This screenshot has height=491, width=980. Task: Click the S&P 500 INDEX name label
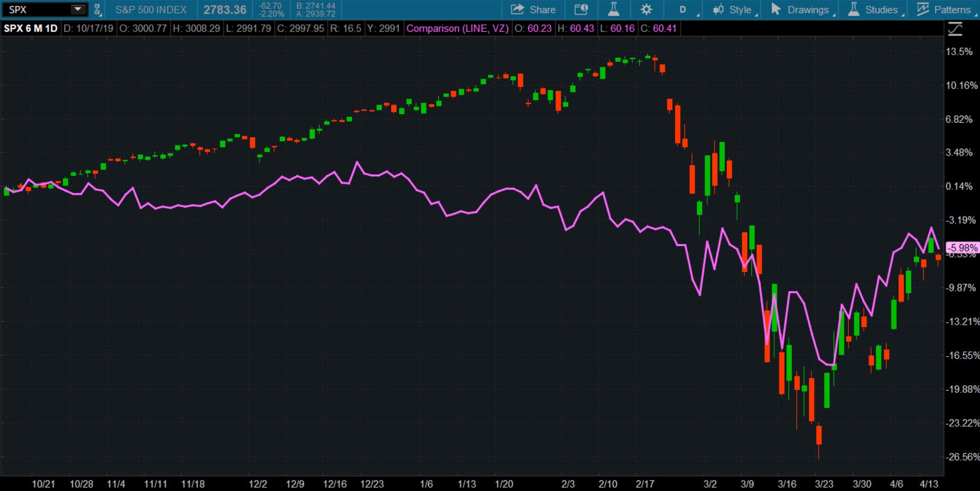[x=151, y=10]
